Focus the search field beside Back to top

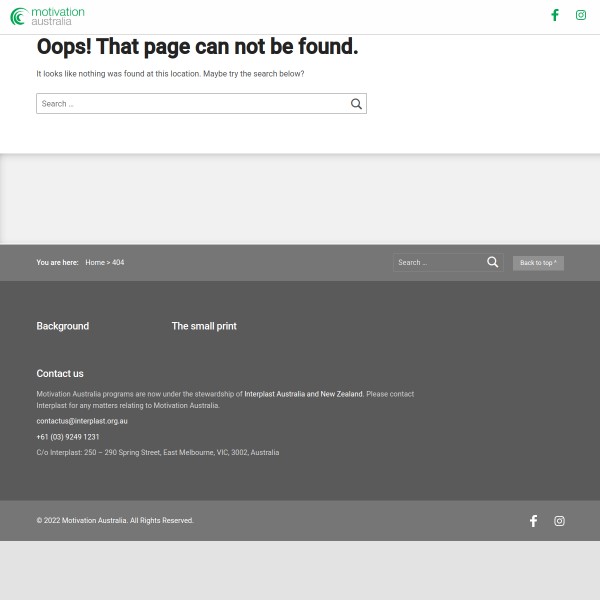tap(438, 263)
